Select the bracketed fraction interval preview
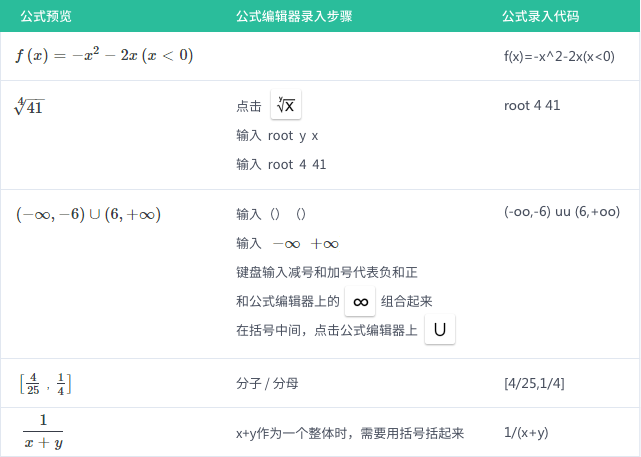This screenshot has height=457, width=641. coord(45,383)
